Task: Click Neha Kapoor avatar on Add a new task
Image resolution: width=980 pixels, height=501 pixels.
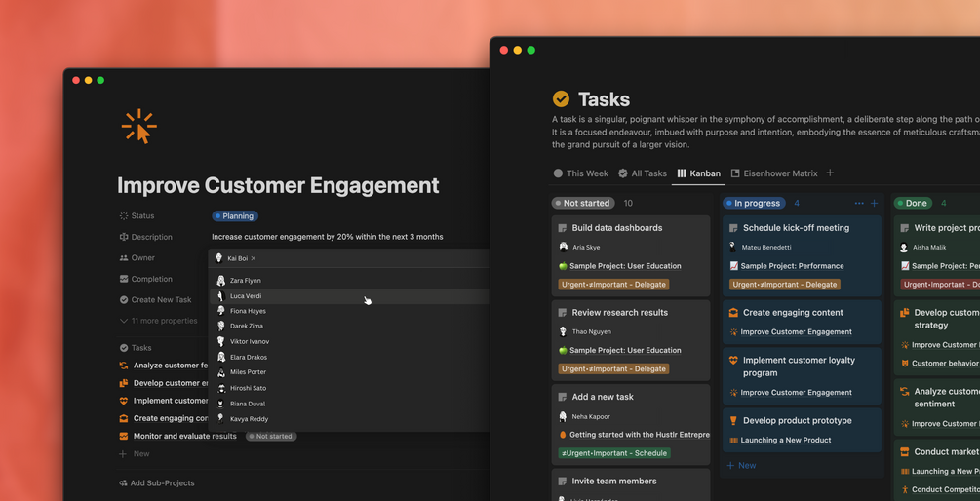Action: point(563,416)
